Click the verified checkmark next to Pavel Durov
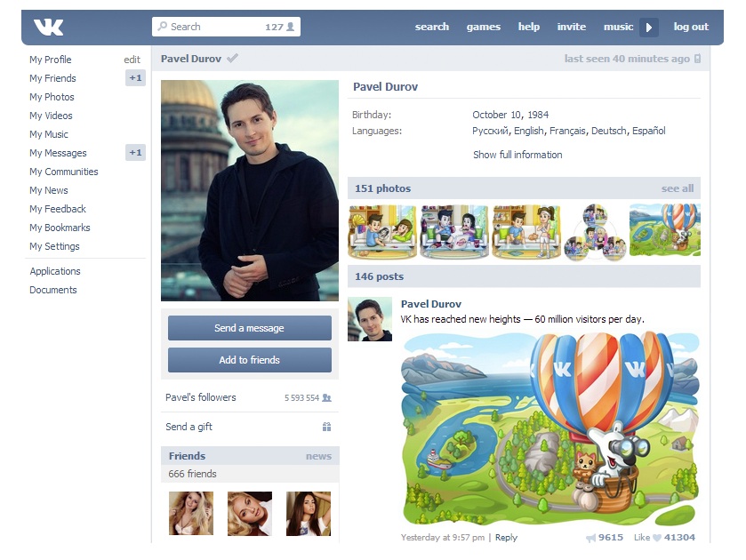 tap(232, 59)
